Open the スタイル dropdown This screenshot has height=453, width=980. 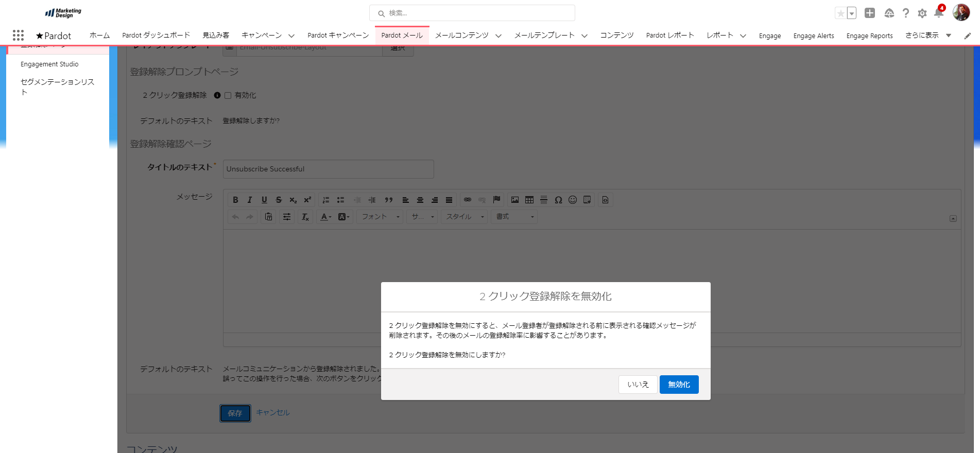point(465,217)
